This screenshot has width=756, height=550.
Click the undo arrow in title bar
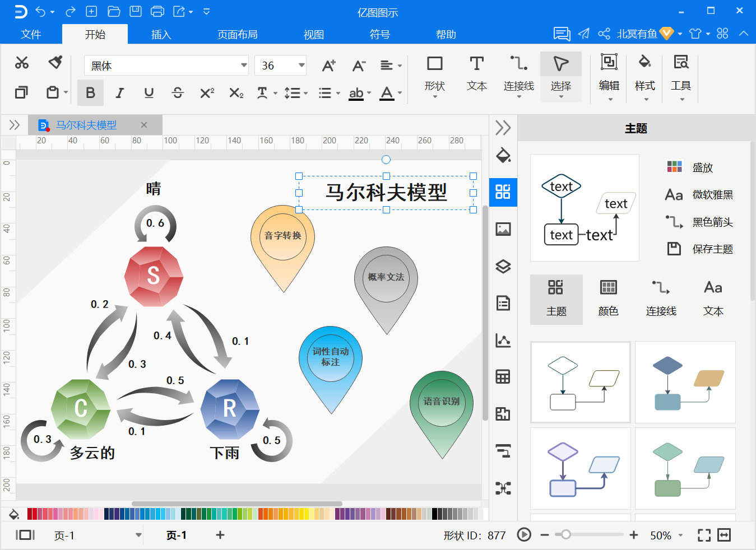[40, 11]
